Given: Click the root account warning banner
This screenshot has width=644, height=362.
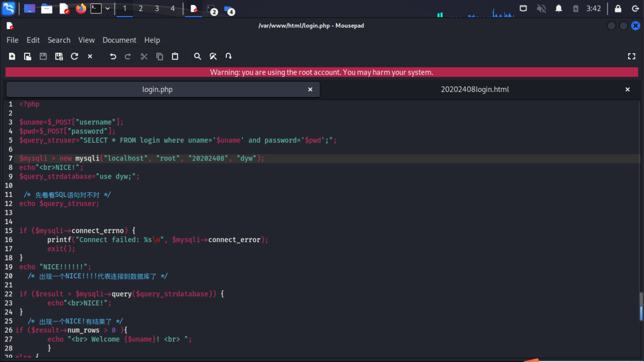Looking at the screenshot, I should pos(322,72).
